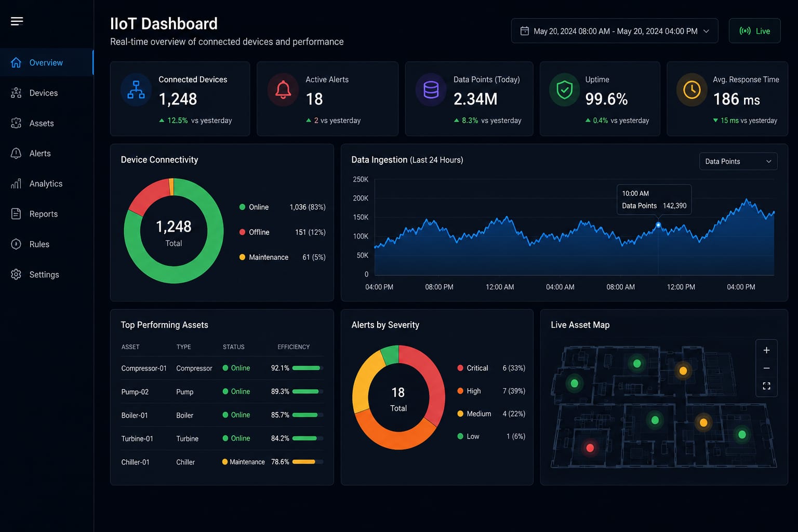
Task: Click the 10:00 AM chart data point
Action: tap(658, 225)
